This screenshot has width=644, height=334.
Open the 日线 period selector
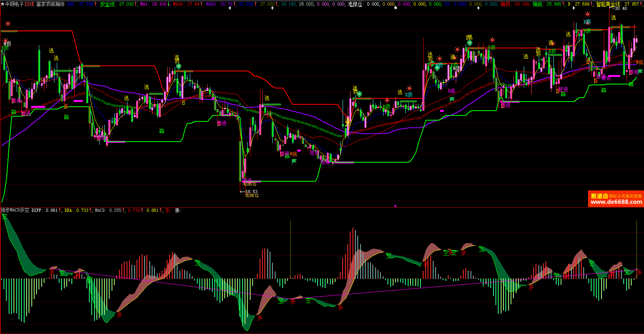[29, 4]
